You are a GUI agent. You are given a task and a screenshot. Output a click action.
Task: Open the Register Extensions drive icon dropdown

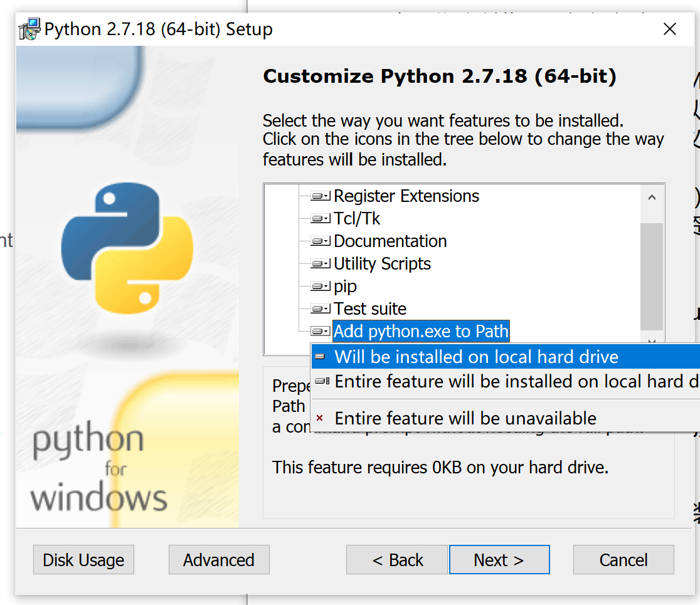pyautogui.click(x=321, y=196)
